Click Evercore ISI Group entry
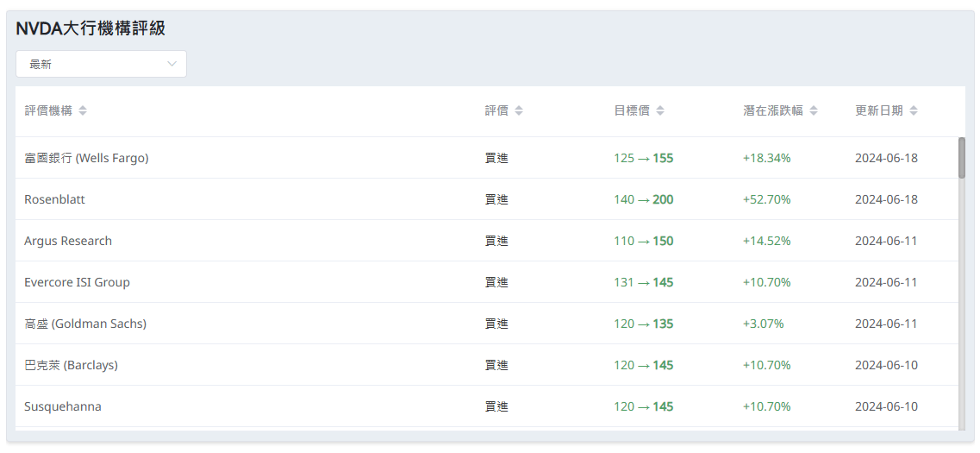Viewport: 980px width, 453px height. tap(77, 282)
